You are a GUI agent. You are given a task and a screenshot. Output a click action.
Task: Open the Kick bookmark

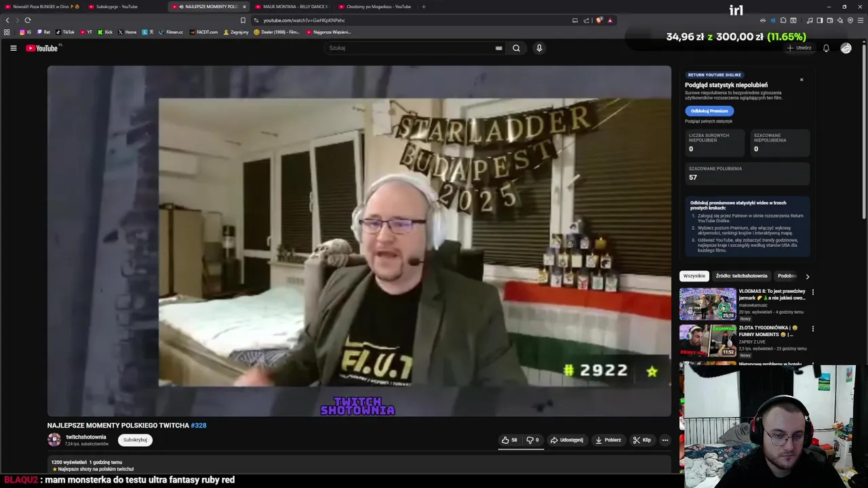pyautogui.click(x=105, y=32)
